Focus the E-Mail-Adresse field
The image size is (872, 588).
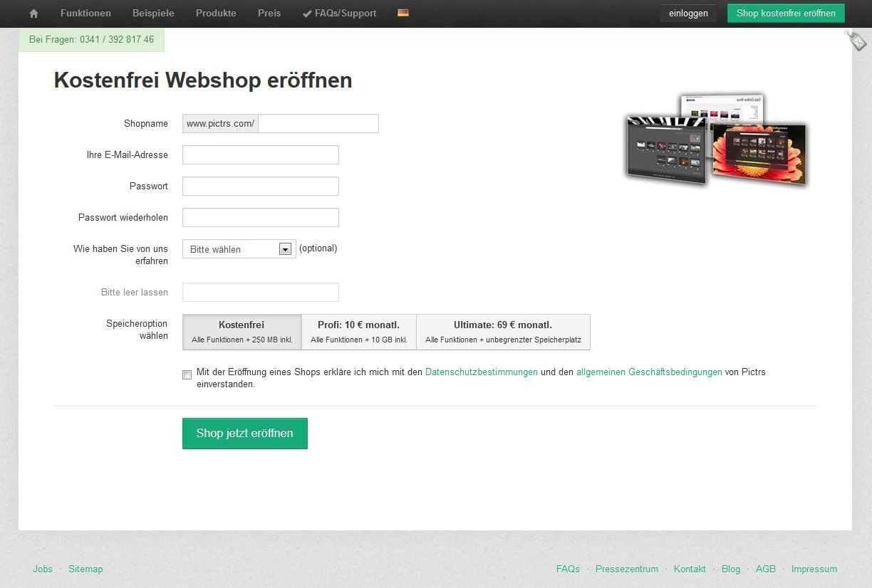coord(261,155)
